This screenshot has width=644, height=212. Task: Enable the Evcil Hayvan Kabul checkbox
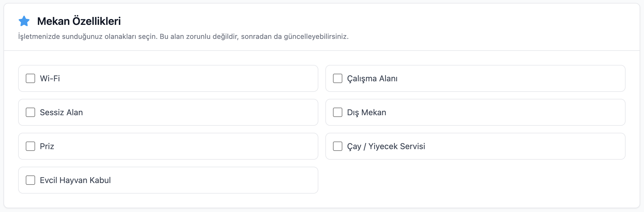coord(30,180)
